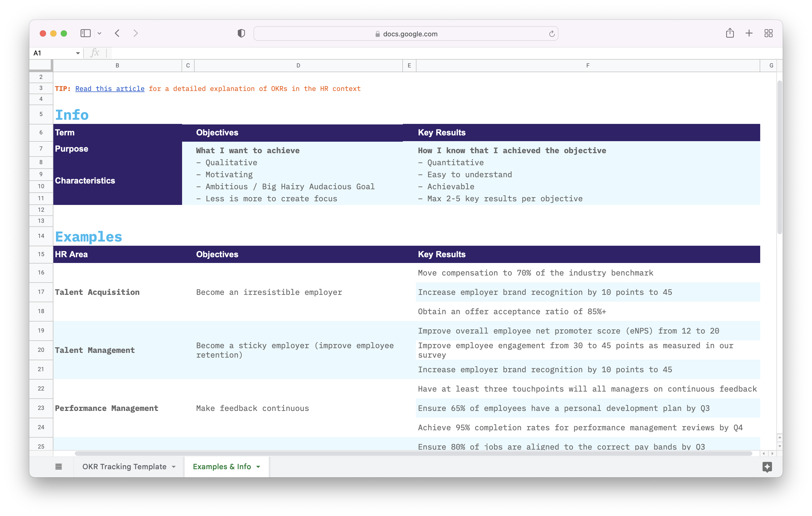This screenshot has width=812, height=516.
Task: Open a new tab with plus icon
Action: 749,33
